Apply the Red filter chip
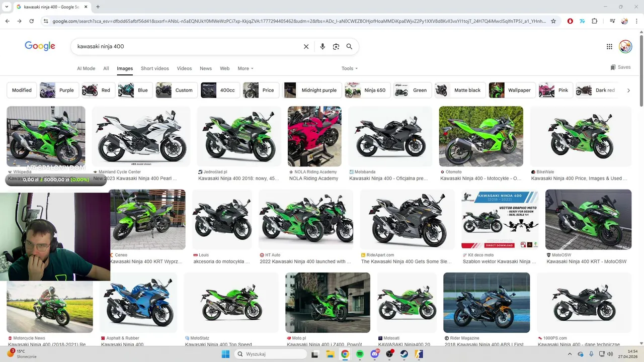This screenshot has width=644, height=362. pos(99,90)
